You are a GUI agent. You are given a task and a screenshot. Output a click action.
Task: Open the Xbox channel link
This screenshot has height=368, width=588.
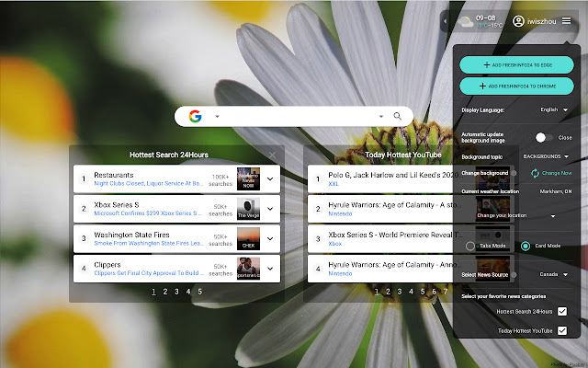pyautogui.click(x=334, y=244)
